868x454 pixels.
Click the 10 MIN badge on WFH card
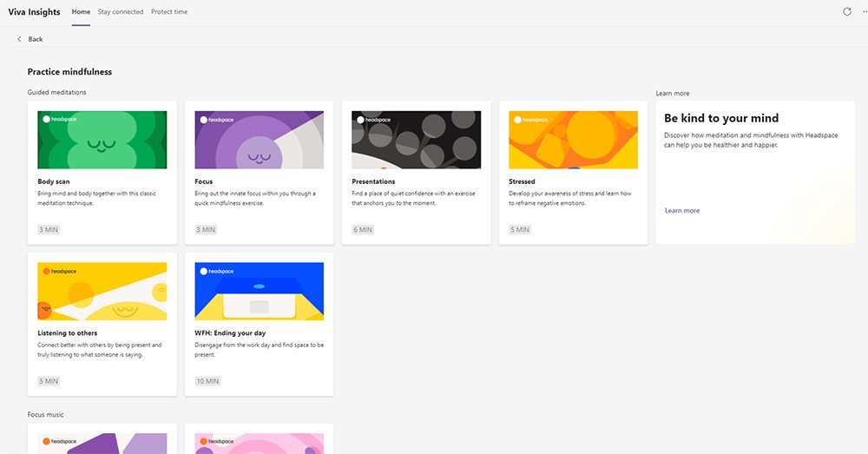(x=207, y=381)
